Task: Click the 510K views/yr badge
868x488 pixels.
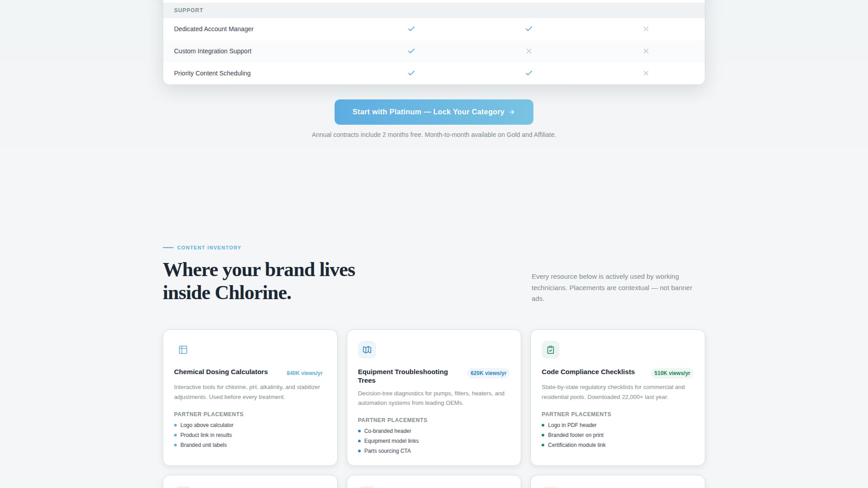Action: coord(672,373)
